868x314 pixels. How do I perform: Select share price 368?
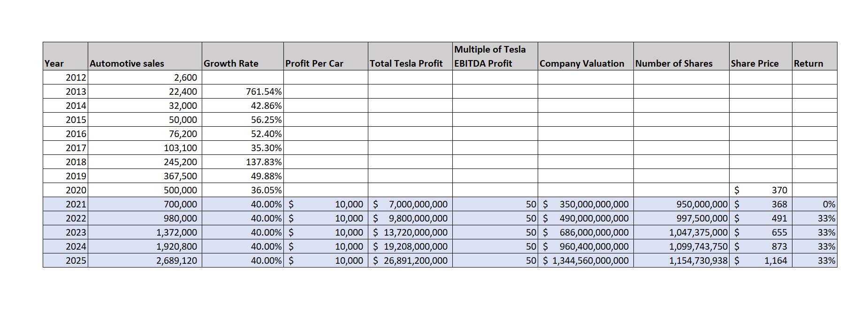click(761, 204)
